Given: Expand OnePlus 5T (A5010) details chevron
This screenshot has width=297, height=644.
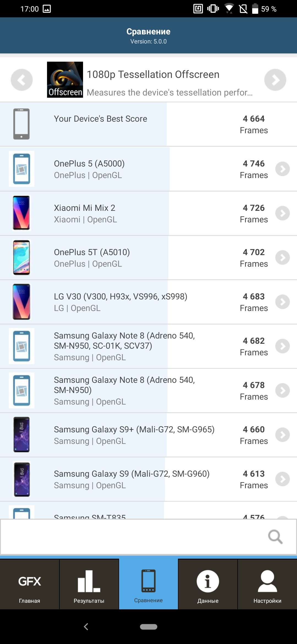Looking at the screenshot, I should coord(282,258).
